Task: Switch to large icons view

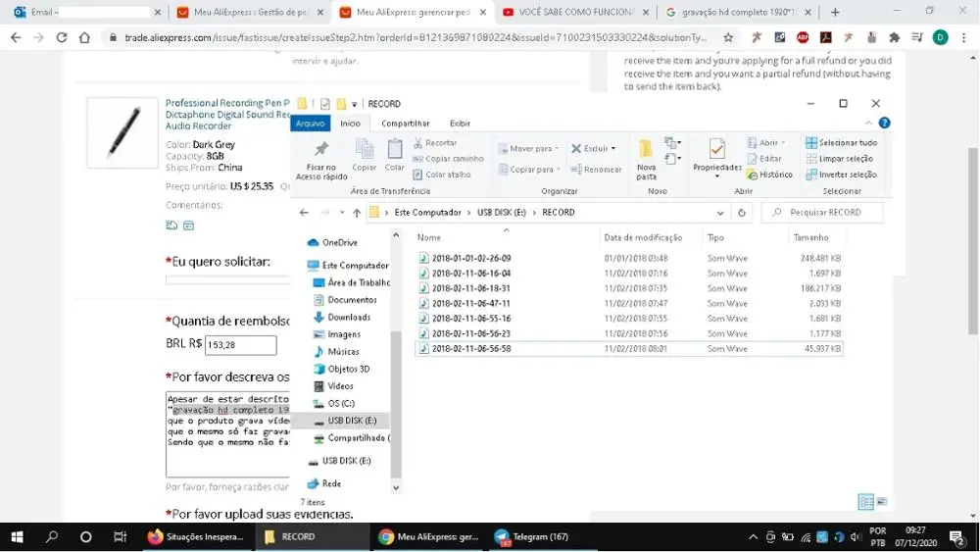Action: click(x=882, y=501)
